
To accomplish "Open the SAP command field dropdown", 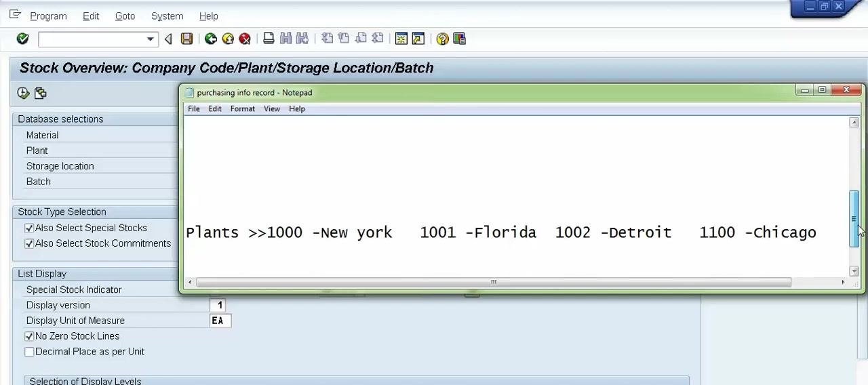I will (151, 39).
